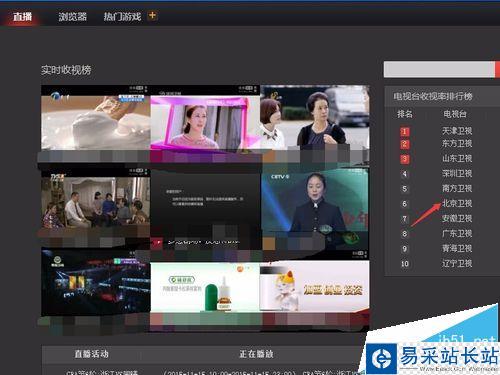
Task: Select 山东卫视 in the ranking list
Action: (x=457, y=158)
